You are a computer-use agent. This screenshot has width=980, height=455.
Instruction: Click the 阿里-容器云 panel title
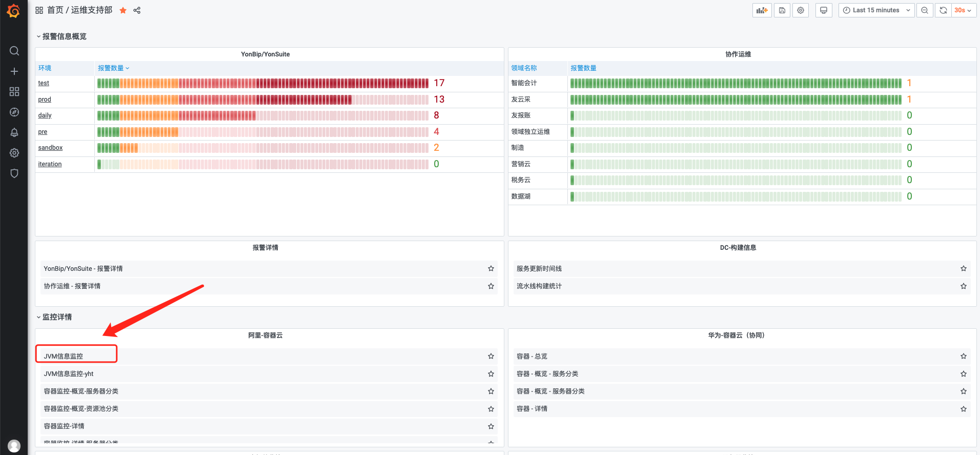(x=266, y=335)
